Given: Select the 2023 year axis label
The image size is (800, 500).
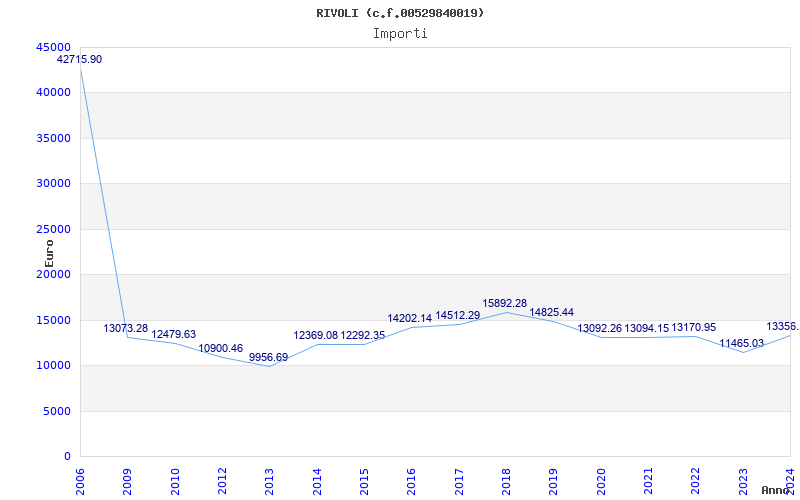Looking at the screenshot, I should click(743, 482).
